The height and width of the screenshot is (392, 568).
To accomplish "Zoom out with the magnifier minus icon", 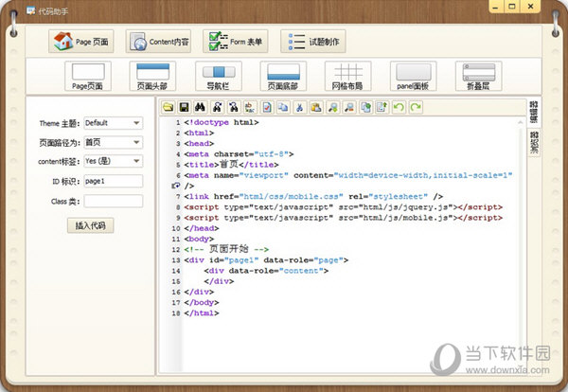I will (349, 107).
